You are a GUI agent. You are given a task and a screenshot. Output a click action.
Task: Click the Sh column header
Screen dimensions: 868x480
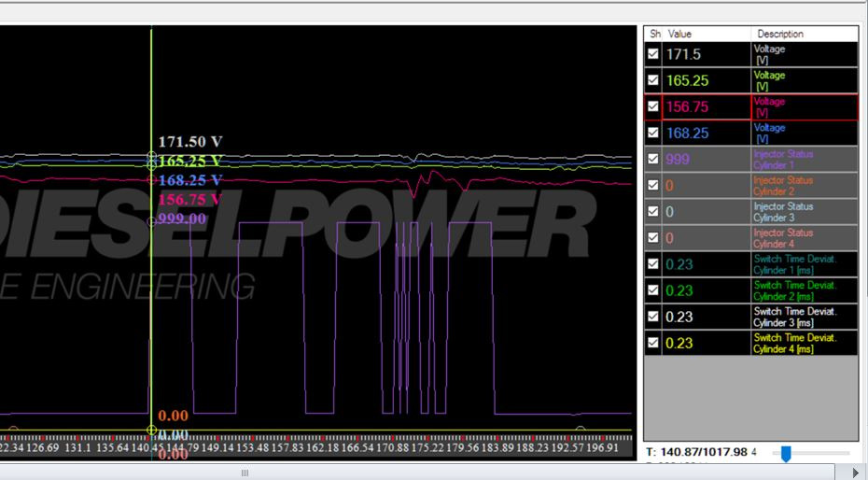(653, 34)
